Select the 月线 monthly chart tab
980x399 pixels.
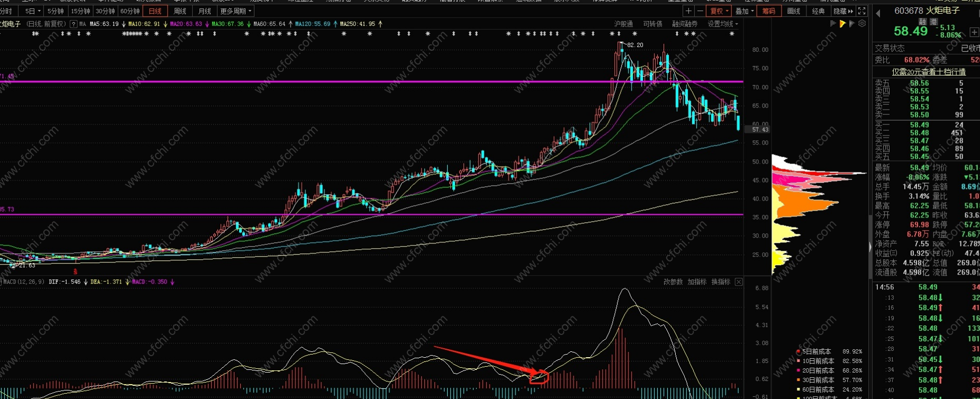click(x=204, y=11)
